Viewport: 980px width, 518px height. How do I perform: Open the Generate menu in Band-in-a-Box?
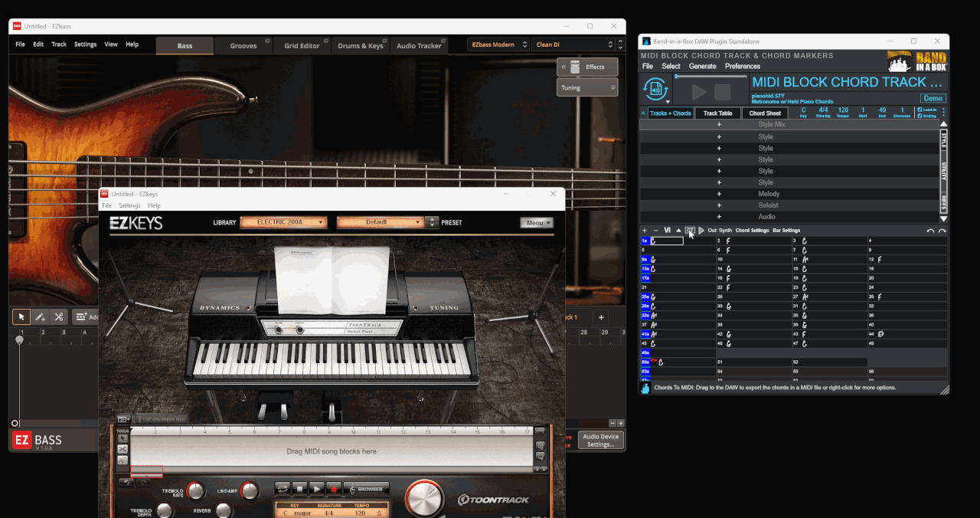click(702, 67)
